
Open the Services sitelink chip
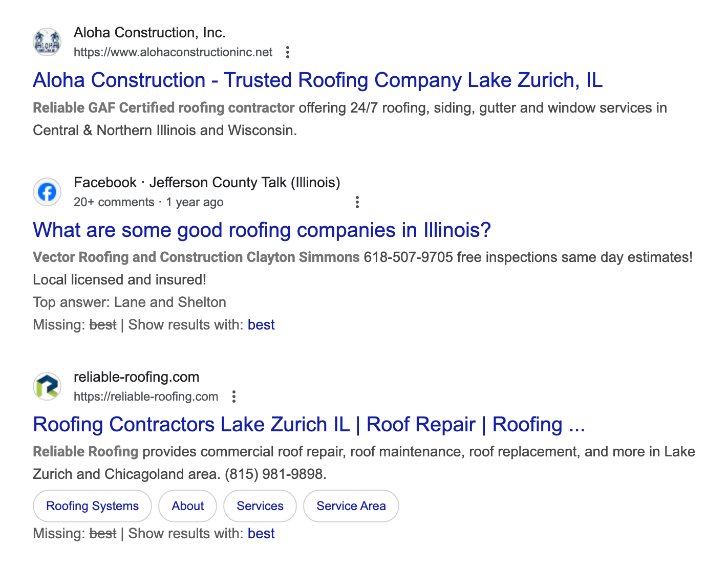260,506
